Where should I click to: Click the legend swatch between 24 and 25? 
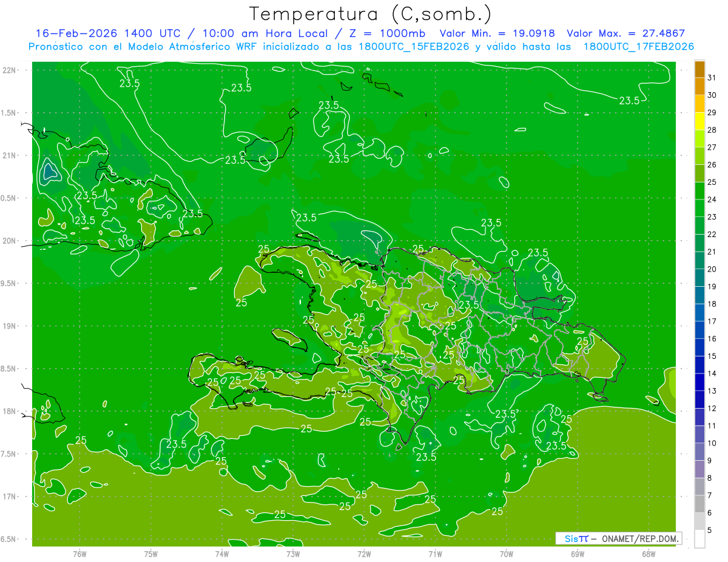(699, 191)
